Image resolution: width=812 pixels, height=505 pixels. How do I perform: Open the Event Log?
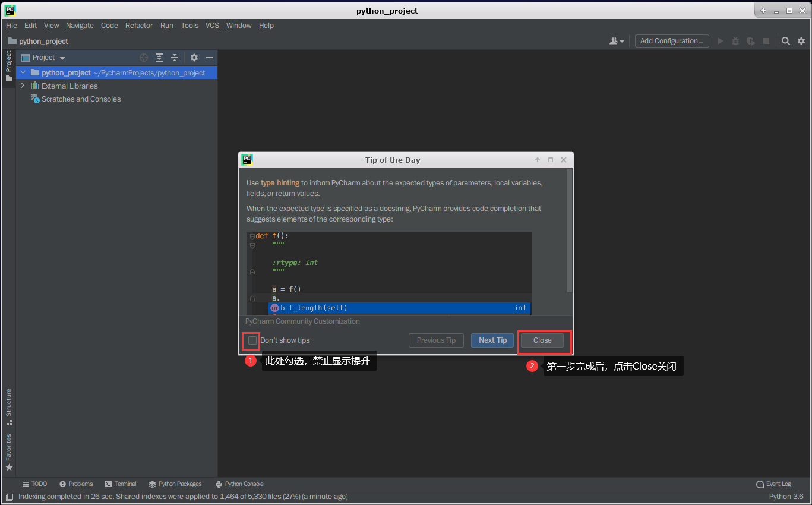pyautogui.click(x=773, y=484)
